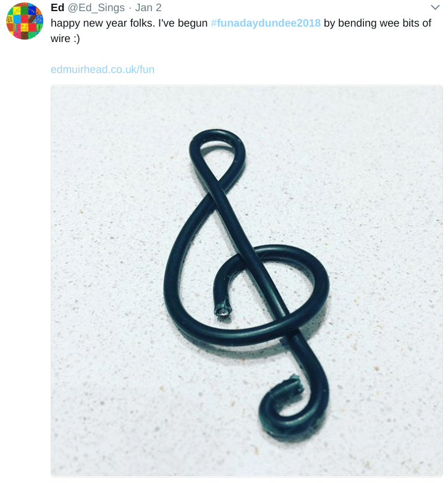Screen dimensions: 448x483
Task: Click Ed's colorful patchwork profile avatar
Action: point(25,20)
